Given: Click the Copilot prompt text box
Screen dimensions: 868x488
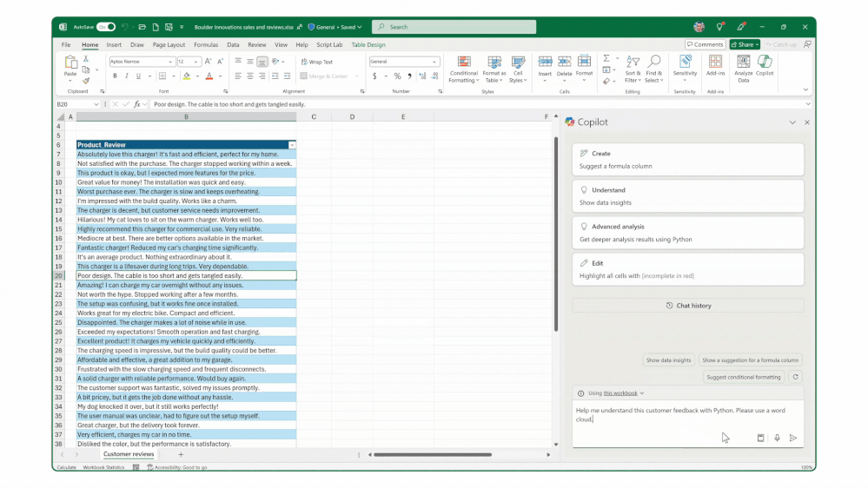Looking at the screenshot, I should 678,414.
